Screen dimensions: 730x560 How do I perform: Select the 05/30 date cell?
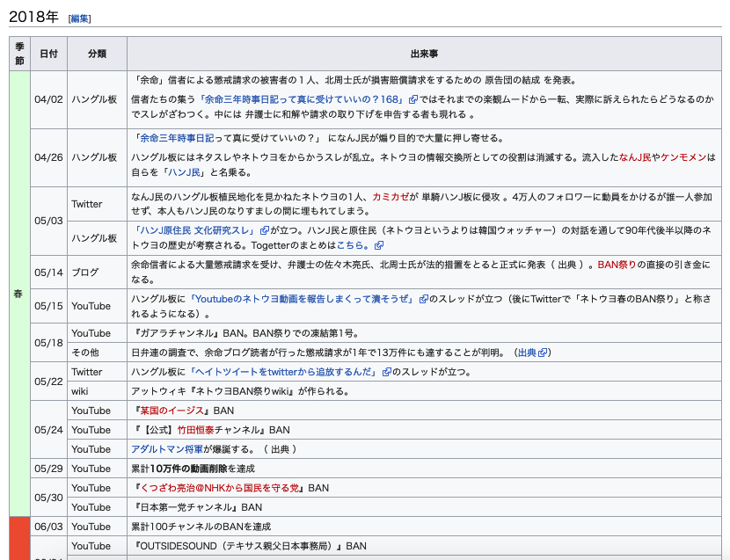[49, 498]
